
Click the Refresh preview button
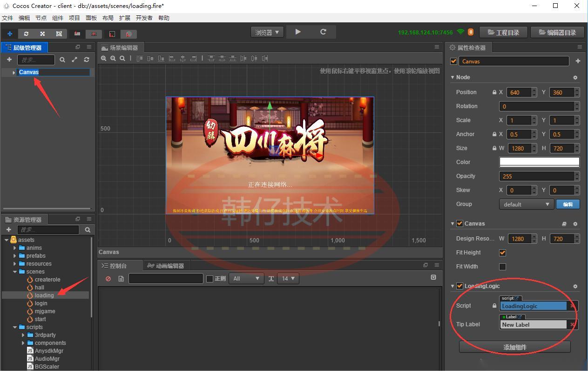(x=323, y=32)
